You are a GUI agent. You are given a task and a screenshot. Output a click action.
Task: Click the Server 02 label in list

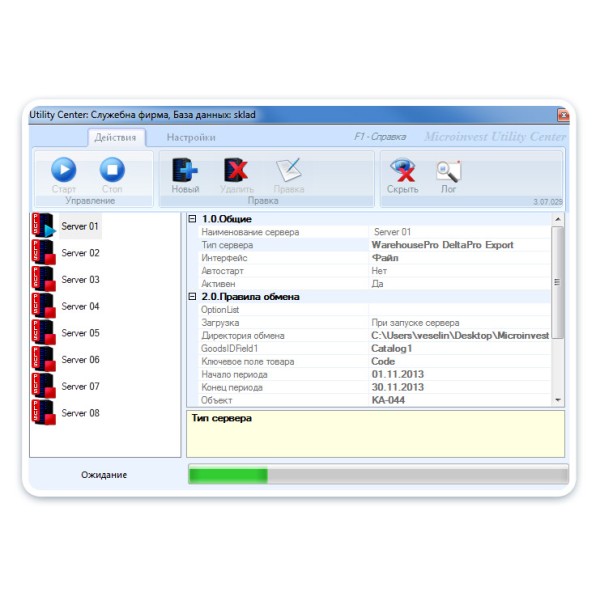[x=80, y=253]
